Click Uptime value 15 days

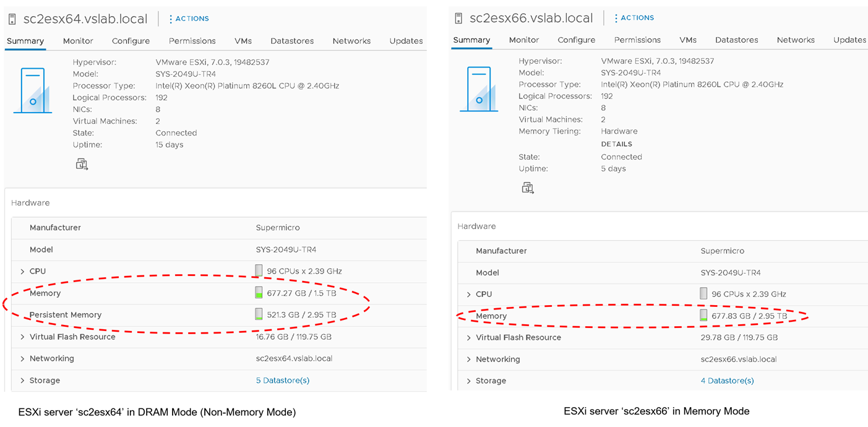tap(170, 145)
